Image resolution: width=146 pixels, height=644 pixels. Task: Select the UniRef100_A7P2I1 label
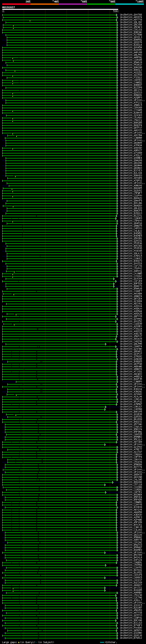click(x=131, y=103)
